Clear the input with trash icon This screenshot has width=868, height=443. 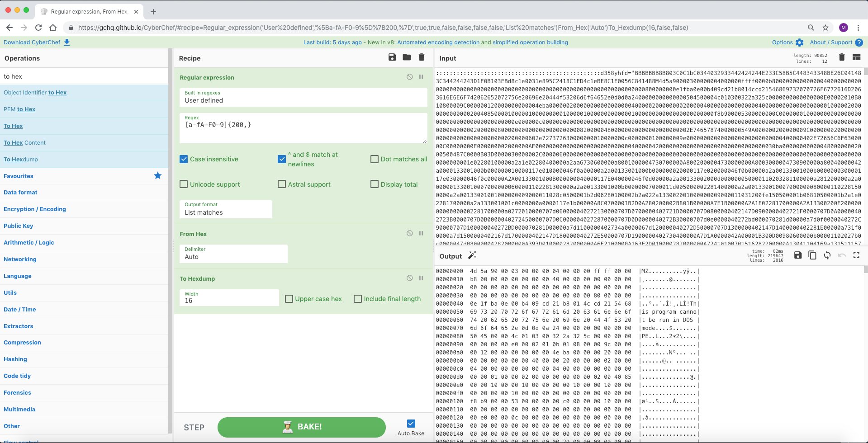pos(842,57)
